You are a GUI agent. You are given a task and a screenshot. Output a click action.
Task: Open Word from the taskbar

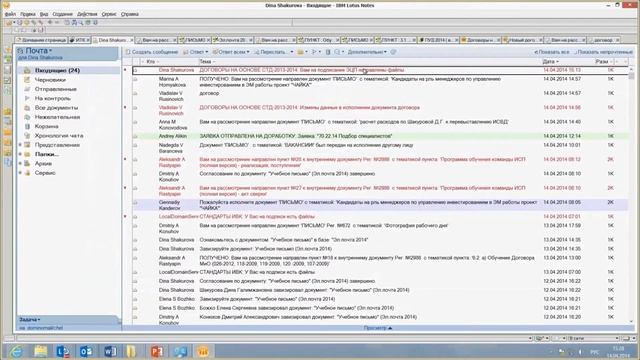tap(110, 351)
